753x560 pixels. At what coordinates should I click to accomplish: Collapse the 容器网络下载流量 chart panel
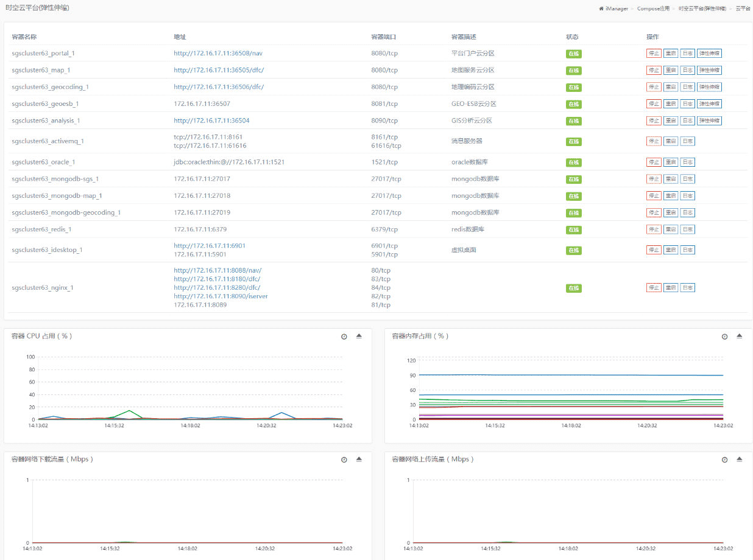[359, 459]
